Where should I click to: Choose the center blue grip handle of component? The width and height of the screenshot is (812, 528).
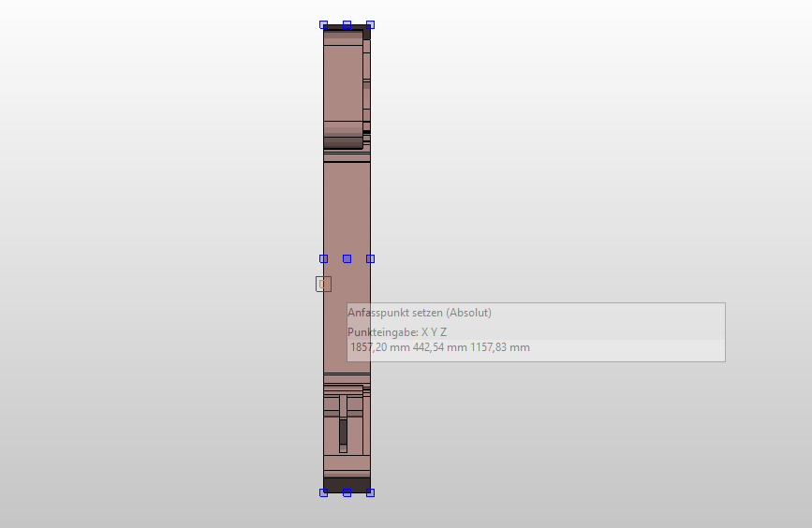click(x=347, y=258)
